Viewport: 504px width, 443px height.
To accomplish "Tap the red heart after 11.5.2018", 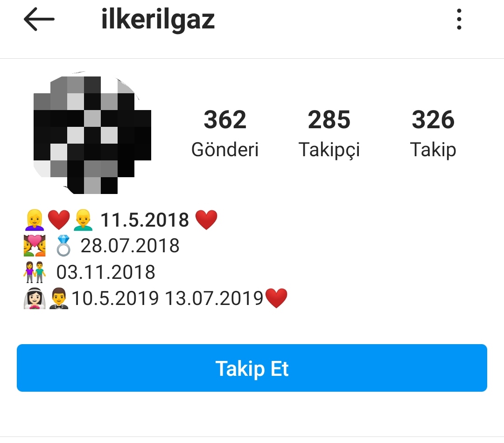I will tap(206, 220).
